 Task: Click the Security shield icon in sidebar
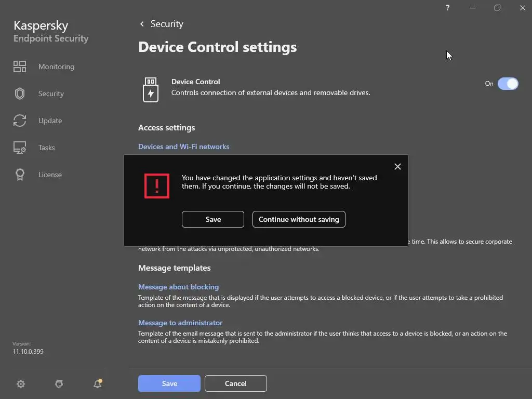[x=20, y=94]
